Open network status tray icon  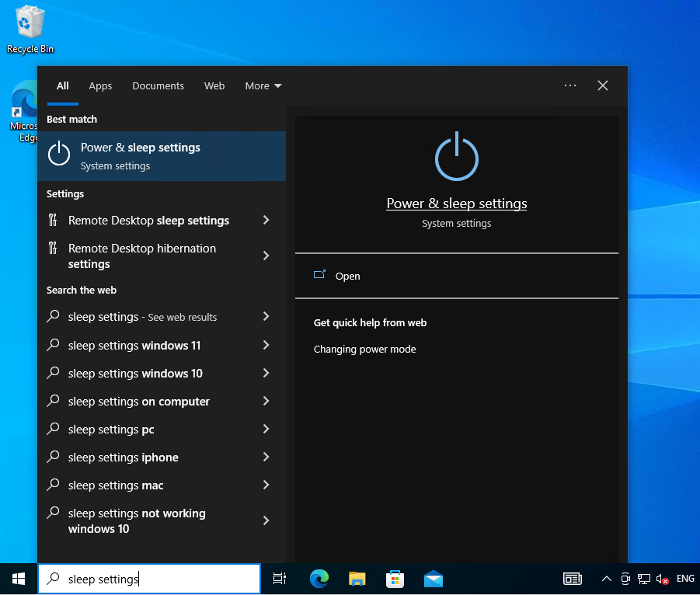click(x=644, y=579)
